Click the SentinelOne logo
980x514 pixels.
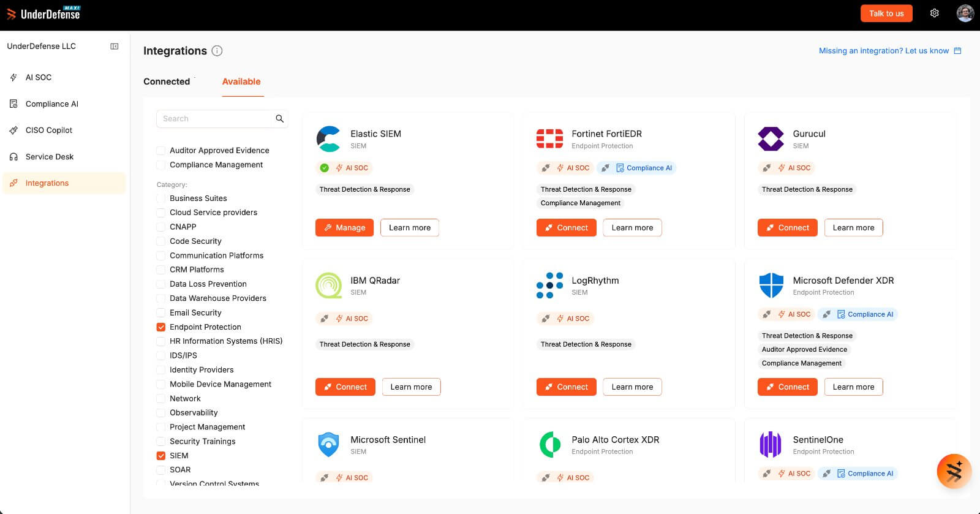click(x=771, y=445)
